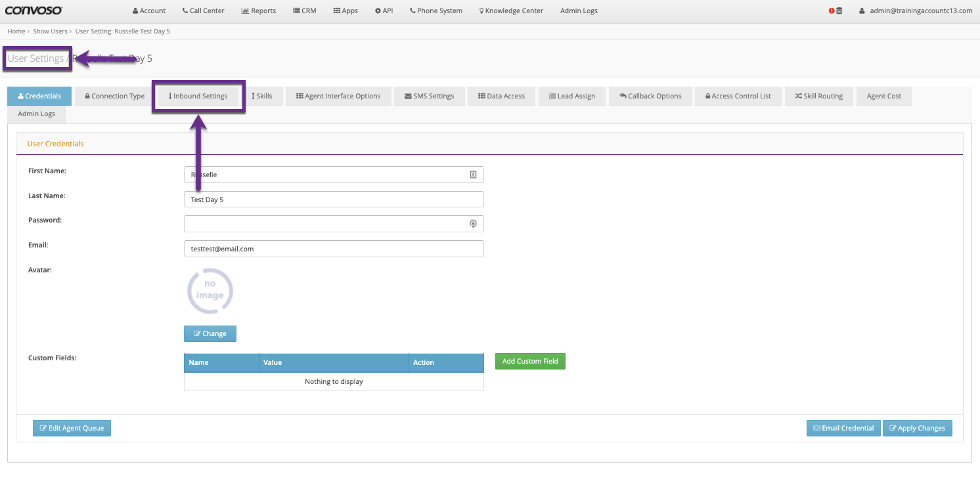Viewport: 980px width, 485px height.
Task: Click the no image avatar placeholder
Action: [210, 291]
